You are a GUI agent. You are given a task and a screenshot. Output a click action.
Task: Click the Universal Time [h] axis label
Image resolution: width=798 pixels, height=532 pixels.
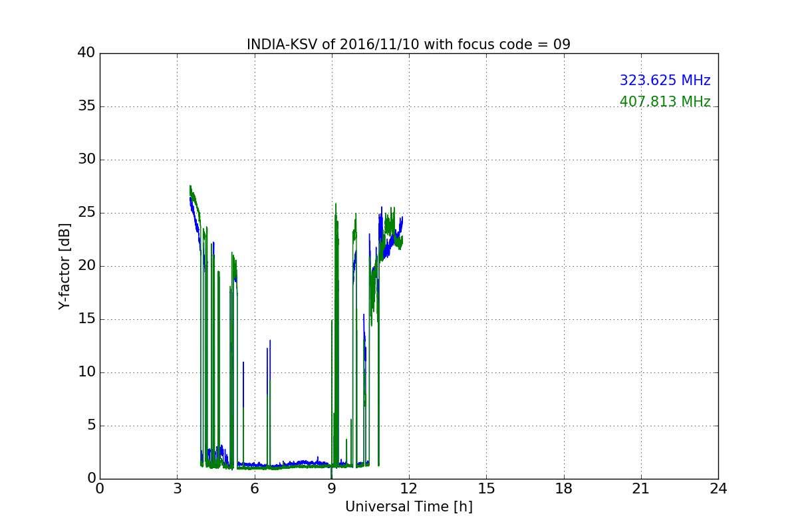coord(408,507)
